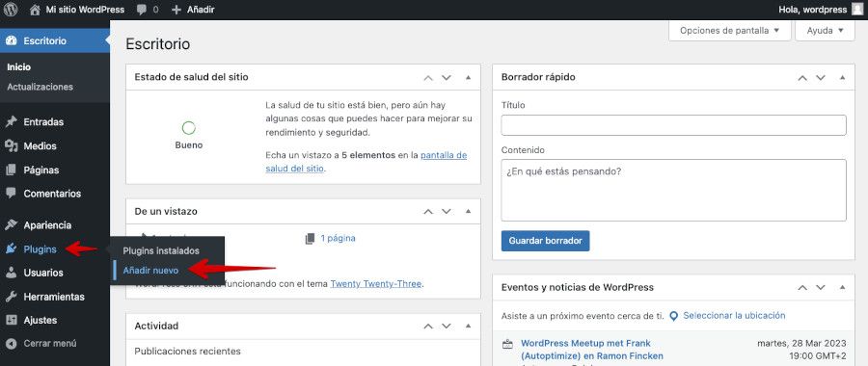The width and height of the screenshot is (868, 366).
Task: Open the user avatar in top bar
Action: click(857, 10)
